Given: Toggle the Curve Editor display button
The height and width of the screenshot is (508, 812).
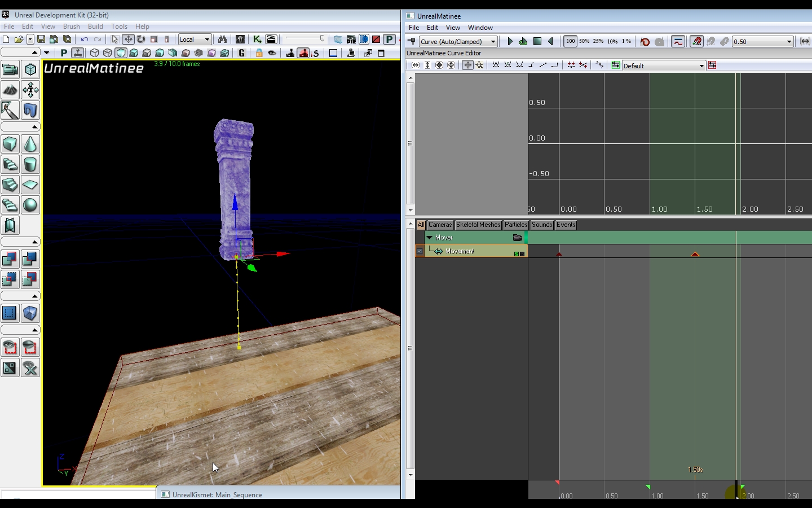Looking at the screenshot, I should click(678, 41).
